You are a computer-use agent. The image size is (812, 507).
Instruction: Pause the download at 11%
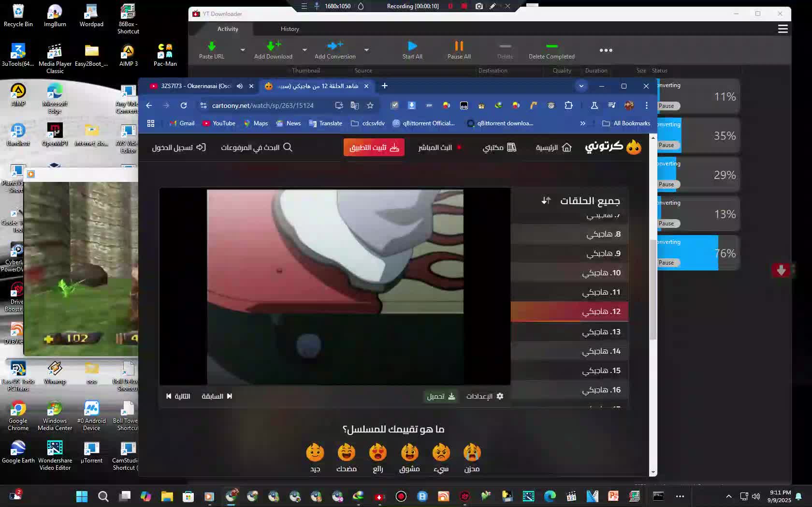coord(666,106)
